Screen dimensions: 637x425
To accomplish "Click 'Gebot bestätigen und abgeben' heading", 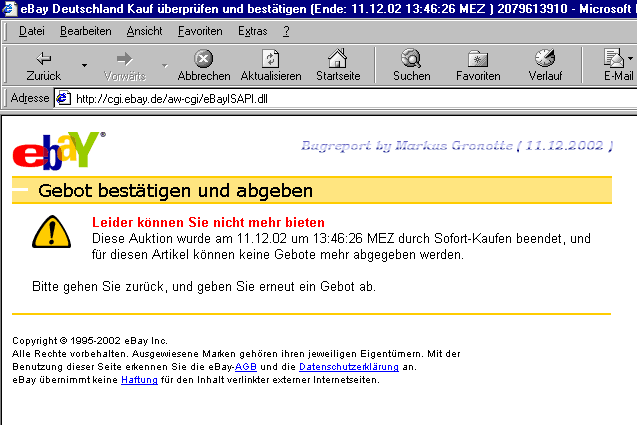I will tap(176, 191).
